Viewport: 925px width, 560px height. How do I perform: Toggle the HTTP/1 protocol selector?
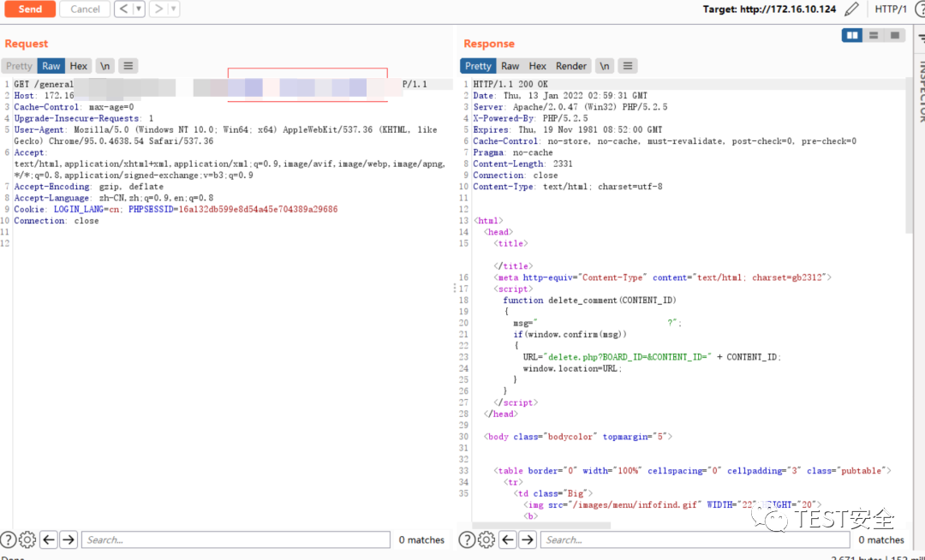coord(890,9)
